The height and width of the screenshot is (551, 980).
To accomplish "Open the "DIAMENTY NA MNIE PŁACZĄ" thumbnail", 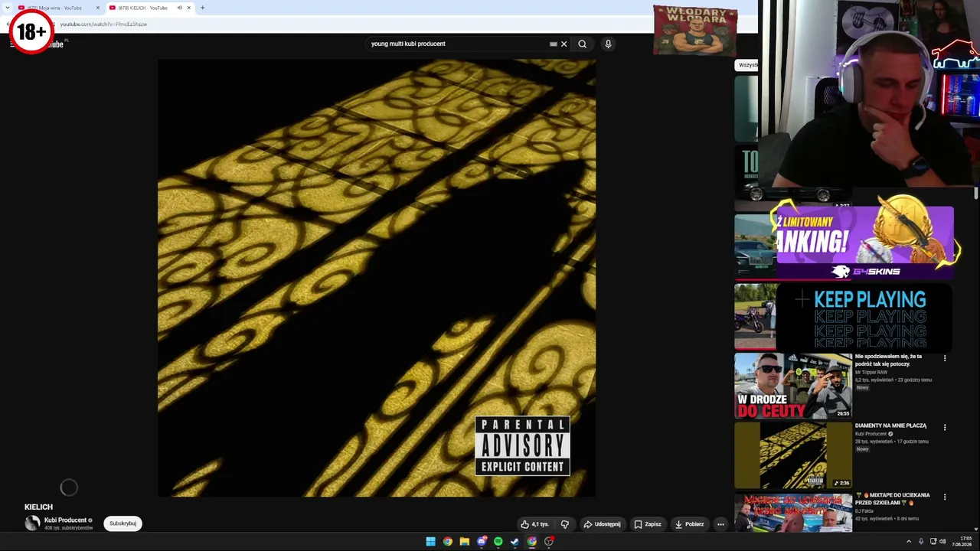I will [x=792, y=455].
